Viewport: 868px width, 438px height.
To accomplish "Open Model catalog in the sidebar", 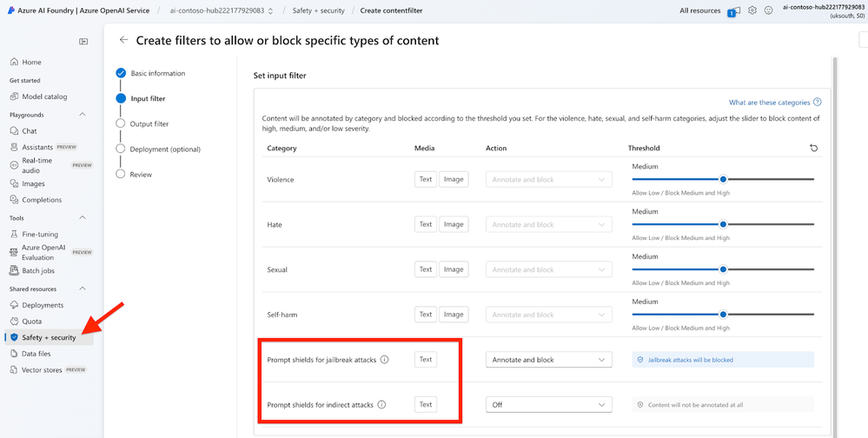I will coord(44,96).
